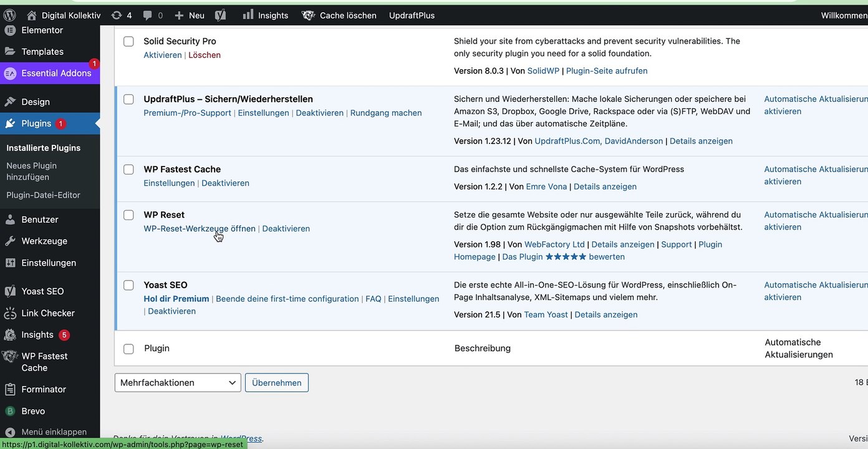
Task: Open the Yoast icon in the admin bar
Action: [x=220, y=15]
